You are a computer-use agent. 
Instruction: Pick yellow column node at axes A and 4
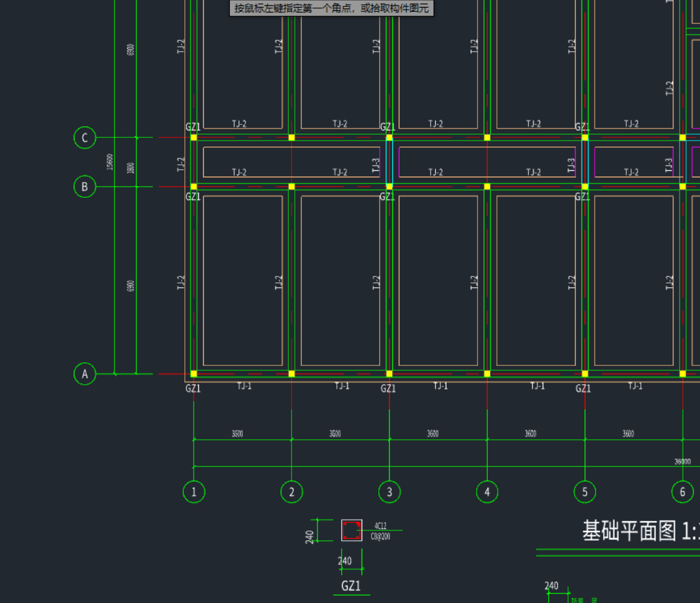pos(487,373)
